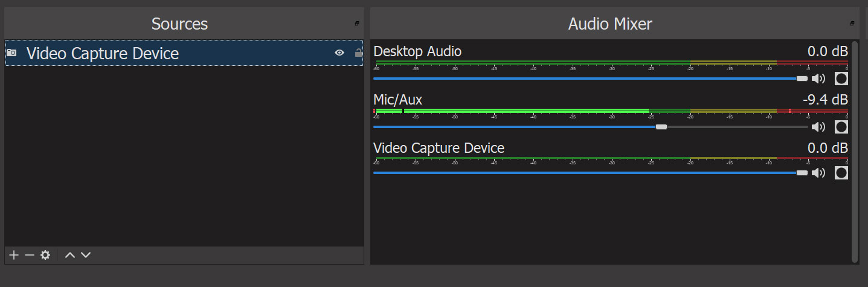This screenshot has width=868, height=287.
Task: Hide the Video Capture Device source via eye icon
Action: [339, 53]
